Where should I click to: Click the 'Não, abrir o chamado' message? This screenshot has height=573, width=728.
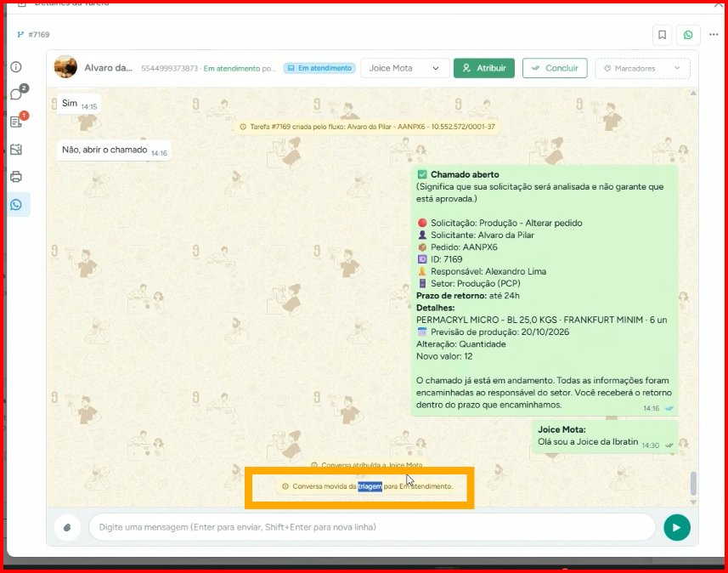(114, 150)
